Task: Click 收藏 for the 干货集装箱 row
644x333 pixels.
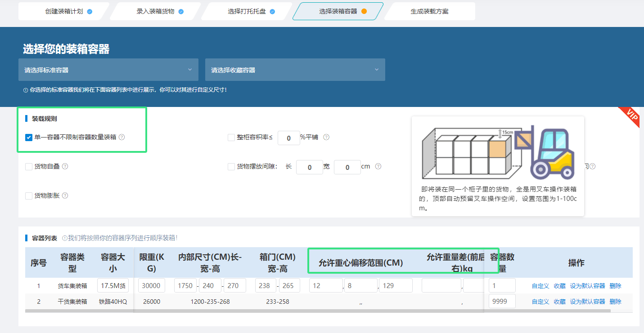Action: pyautogui.click(x=560, y=302)
